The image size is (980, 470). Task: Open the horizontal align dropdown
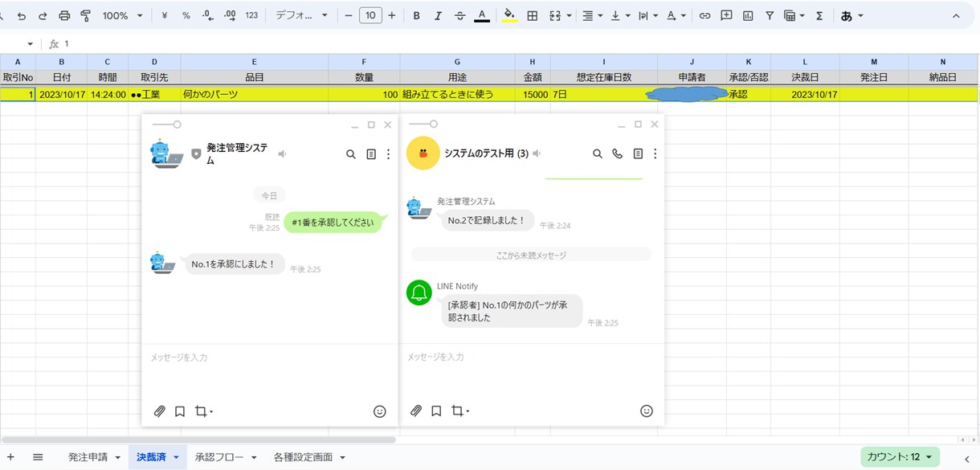click(x=593, y=16)
